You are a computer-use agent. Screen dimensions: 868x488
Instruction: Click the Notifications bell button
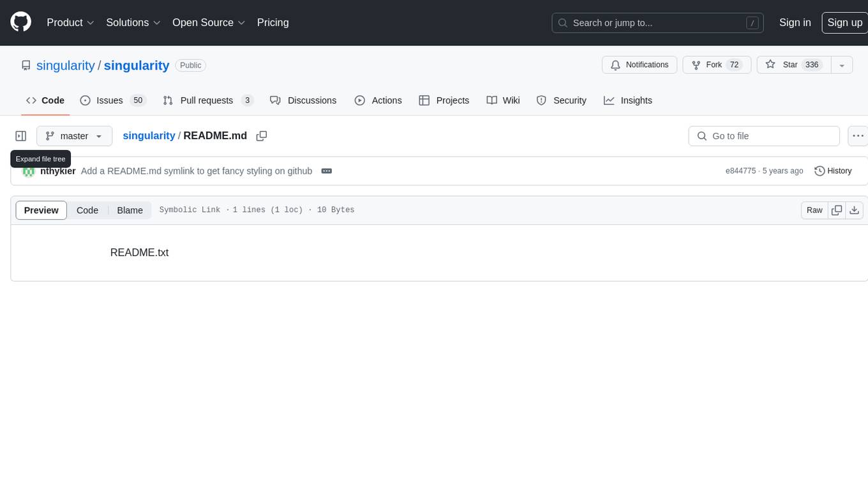coord(640,65)
